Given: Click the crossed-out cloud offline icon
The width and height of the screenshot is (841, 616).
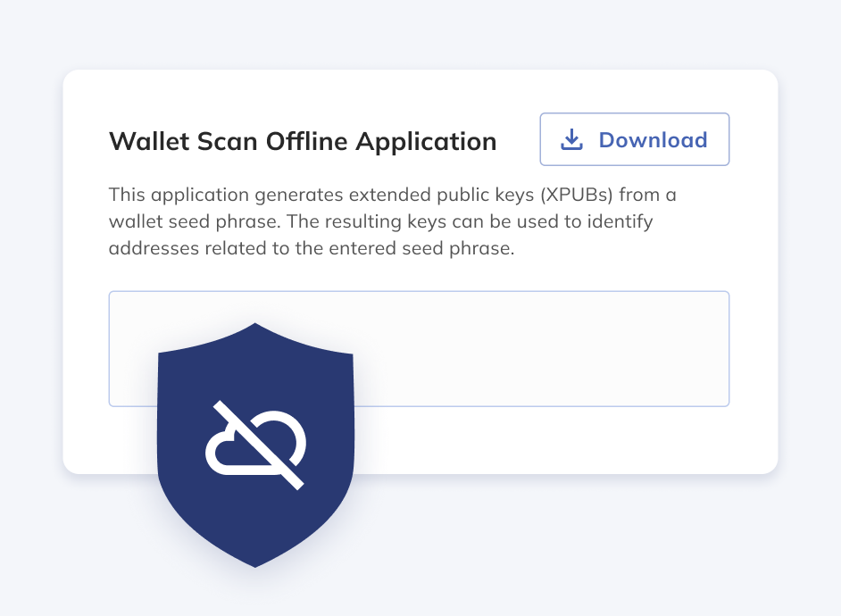Looking at the screenshot, I should click(x=256, y=442).
